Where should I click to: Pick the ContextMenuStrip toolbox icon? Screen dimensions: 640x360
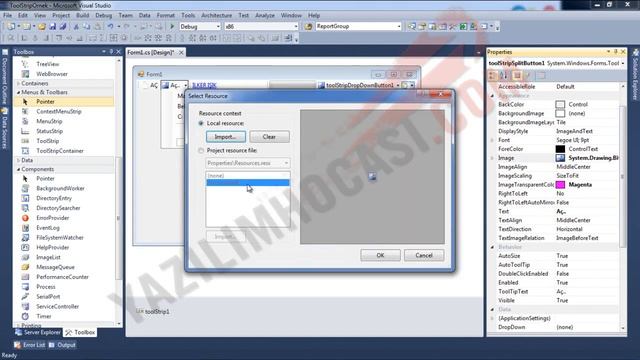point(25,111)
